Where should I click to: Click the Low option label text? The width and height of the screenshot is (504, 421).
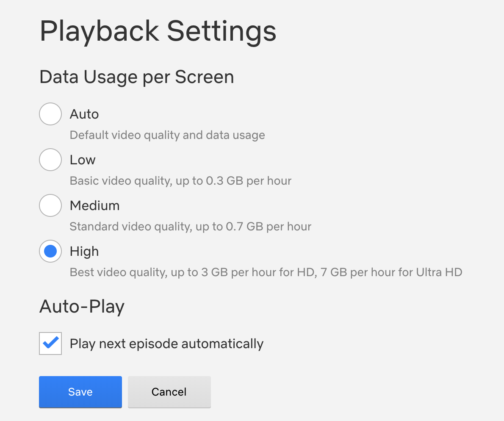[x=82, y=160]
